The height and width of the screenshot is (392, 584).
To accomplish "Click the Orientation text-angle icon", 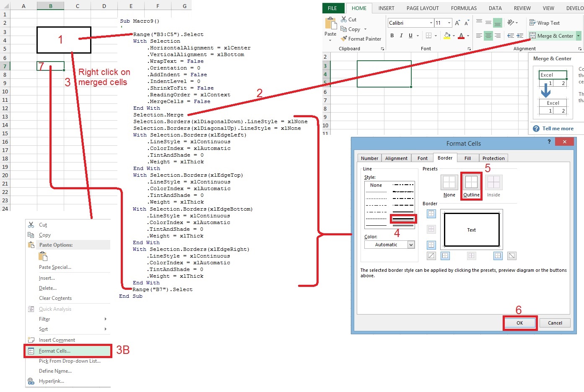I will (511, 23).
